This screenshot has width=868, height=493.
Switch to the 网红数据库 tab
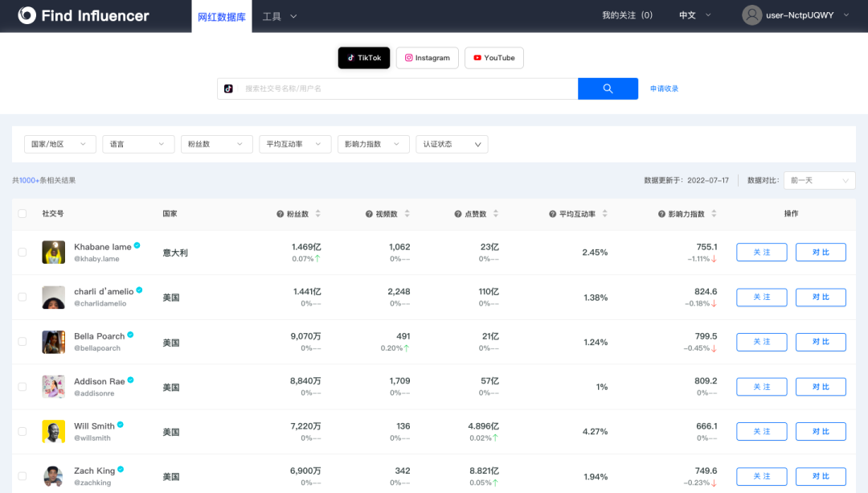pos(222,17)
